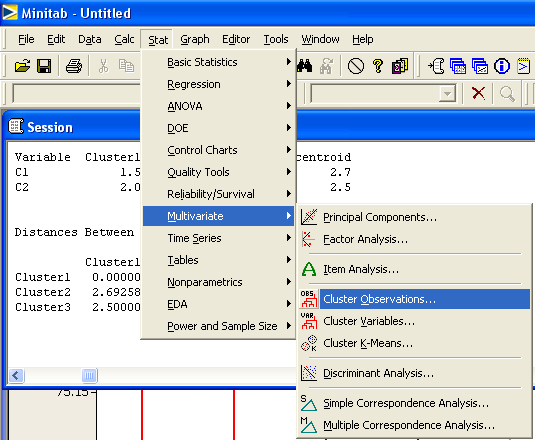Click the Open Project folder icon
535x440 pixels.
[x=22, y=66]
